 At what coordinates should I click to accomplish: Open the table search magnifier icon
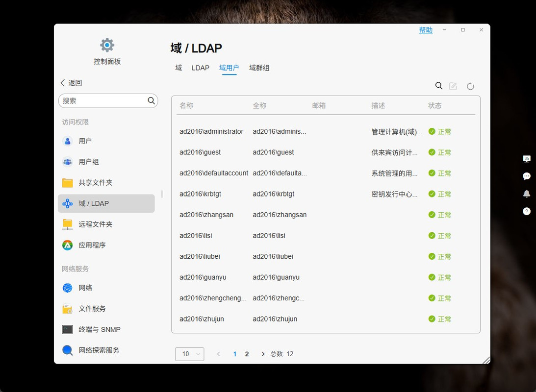438,86
